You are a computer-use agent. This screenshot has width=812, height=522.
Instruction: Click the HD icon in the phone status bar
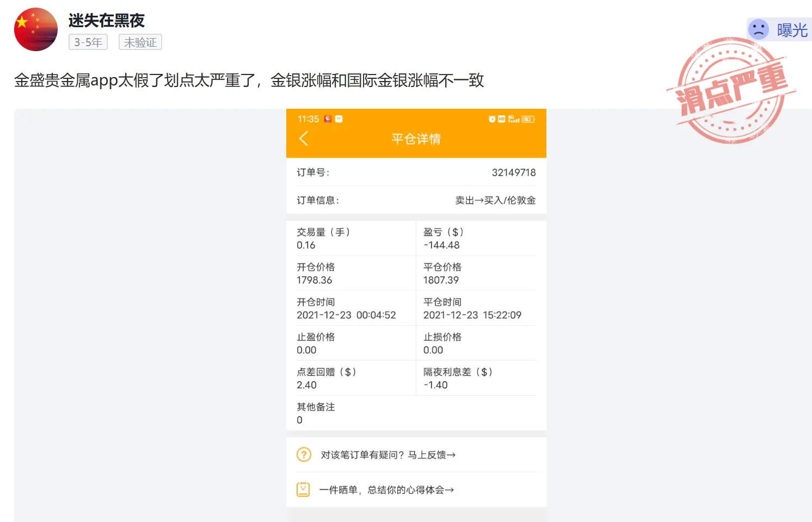click(502, 119)
